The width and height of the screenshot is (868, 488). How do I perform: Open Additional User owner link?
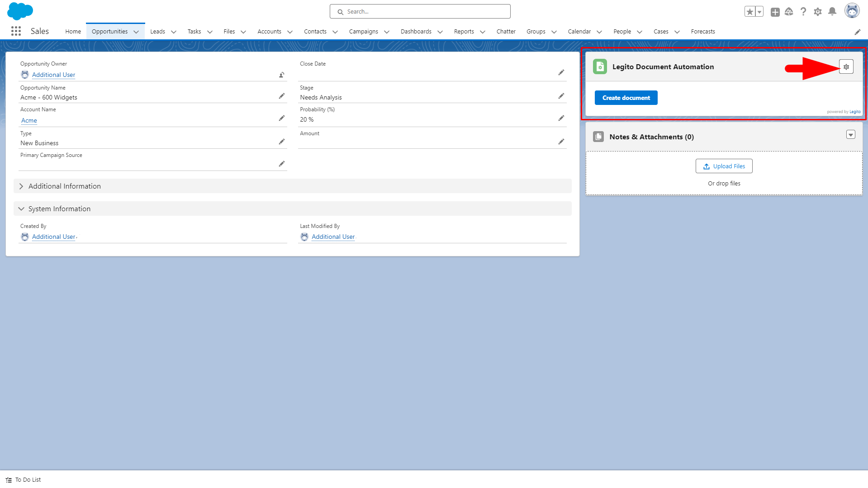53,75
